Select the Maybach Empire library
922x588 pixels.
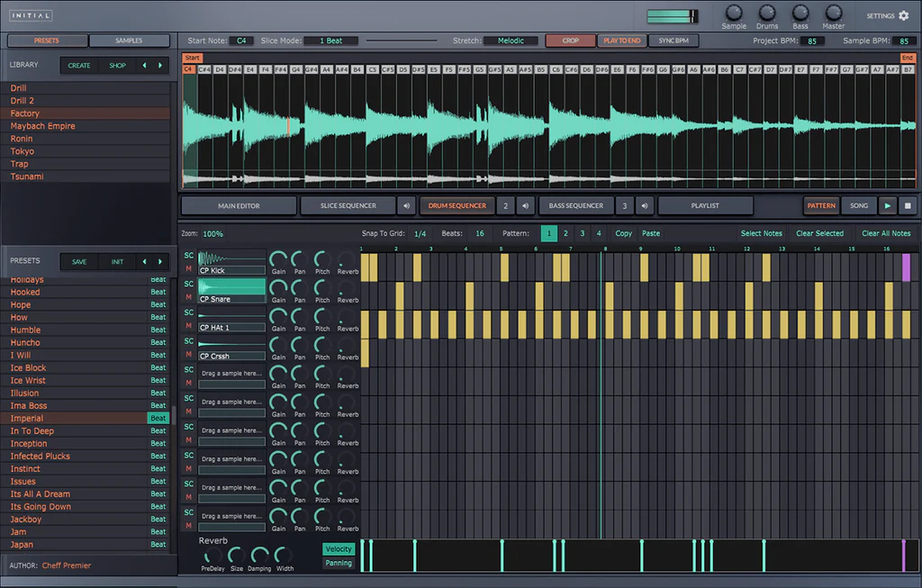coord(86,126)
